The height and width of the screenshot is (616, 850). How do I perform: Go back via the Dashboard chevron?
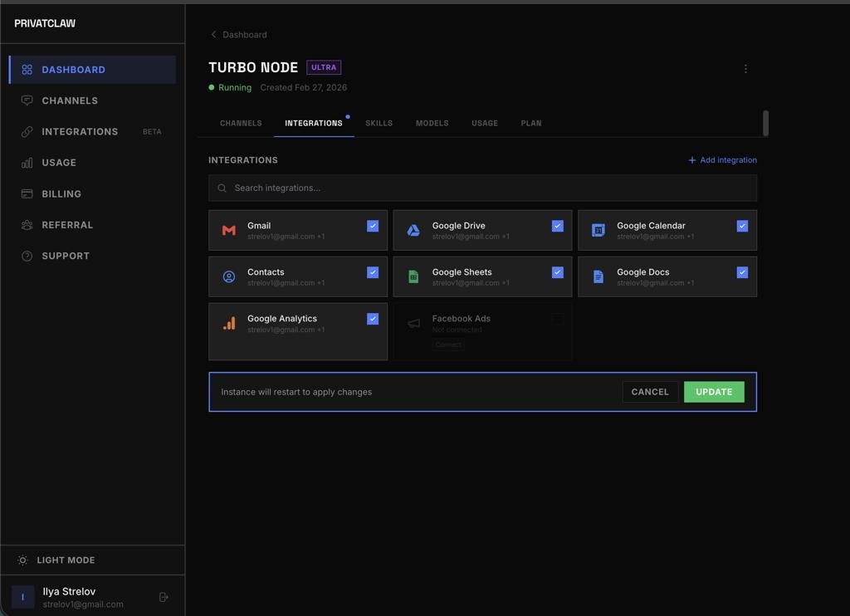click(x=214, y=35)
